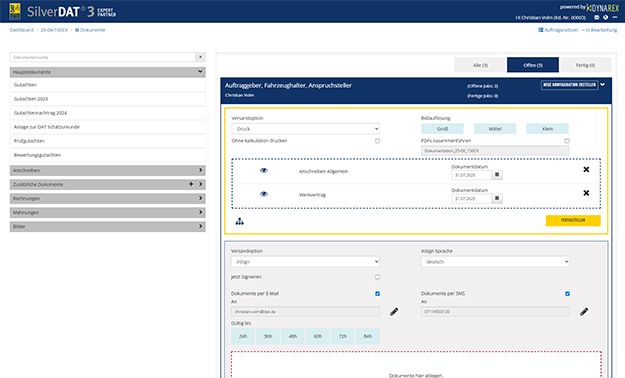
Task: Open the 25-06/150CV breadcrumb link
Action: (x=54, y=30)
